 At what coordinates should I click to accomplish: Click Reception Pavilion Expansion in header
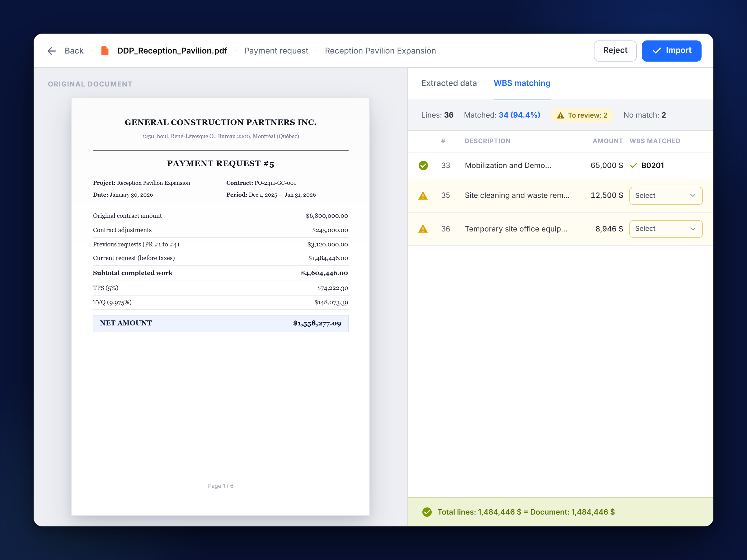click(x=380, y=51)
